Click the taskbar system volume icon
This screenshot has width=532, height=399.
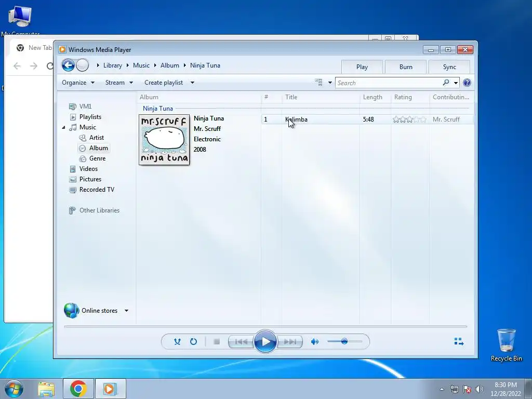(x=479, y=389)
